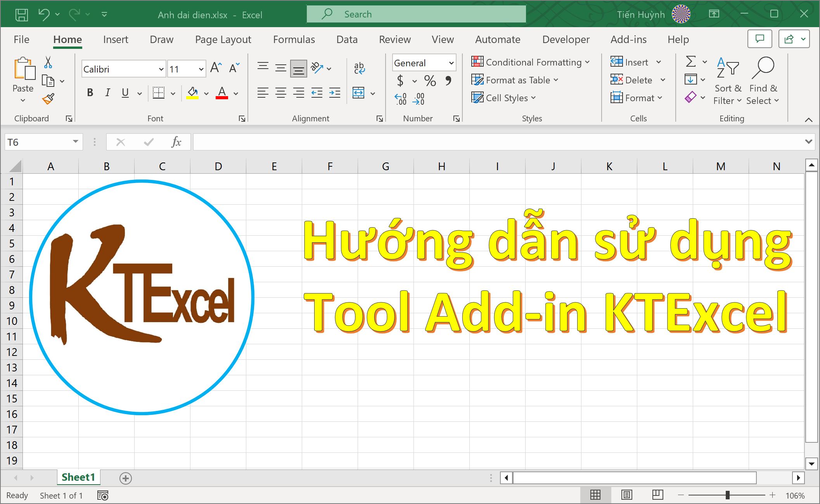Toggle Middle Align
The width and height of the screenshot is (820, 504).
click(x=280, y=68)
